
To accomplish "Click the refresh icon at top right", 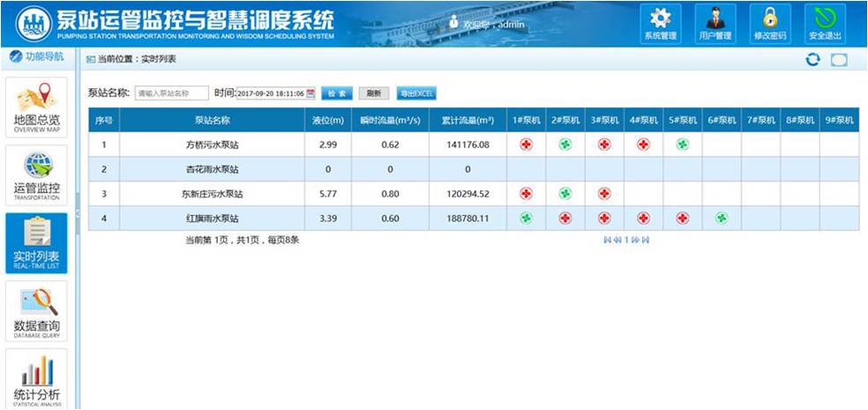I will (x=813, y=59).
